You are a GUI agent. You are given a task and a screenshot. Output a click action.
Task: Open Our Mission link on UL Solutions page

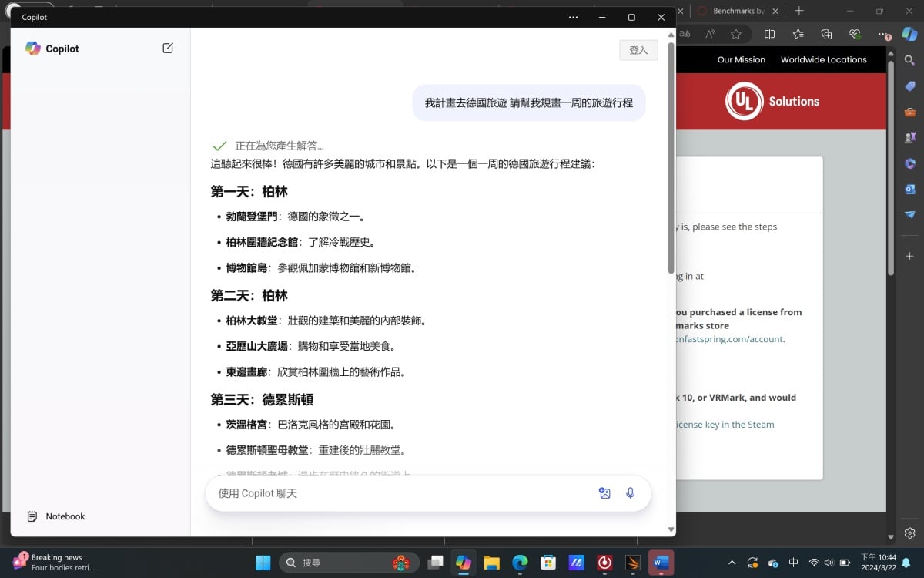coord(742,59)
